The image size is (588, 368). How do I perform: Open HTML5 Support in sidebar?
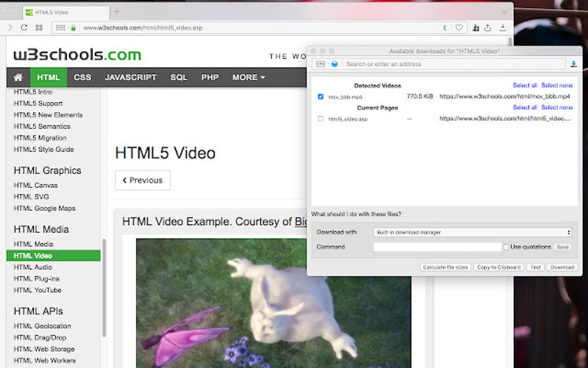[38, 103]
